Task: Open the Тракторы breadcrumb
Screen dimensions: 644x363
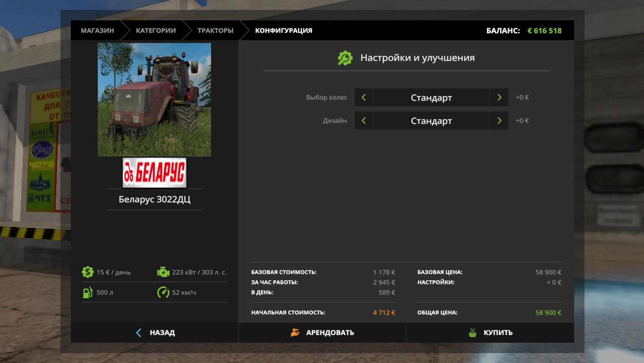Action: click(215, 30)
